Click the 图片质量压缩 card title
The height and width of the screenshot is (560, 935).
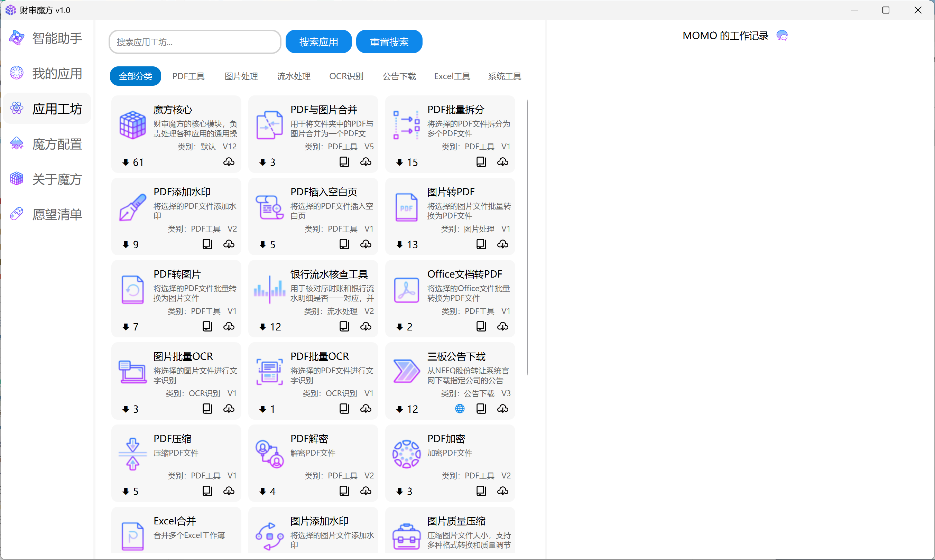[x=456, y=521]
